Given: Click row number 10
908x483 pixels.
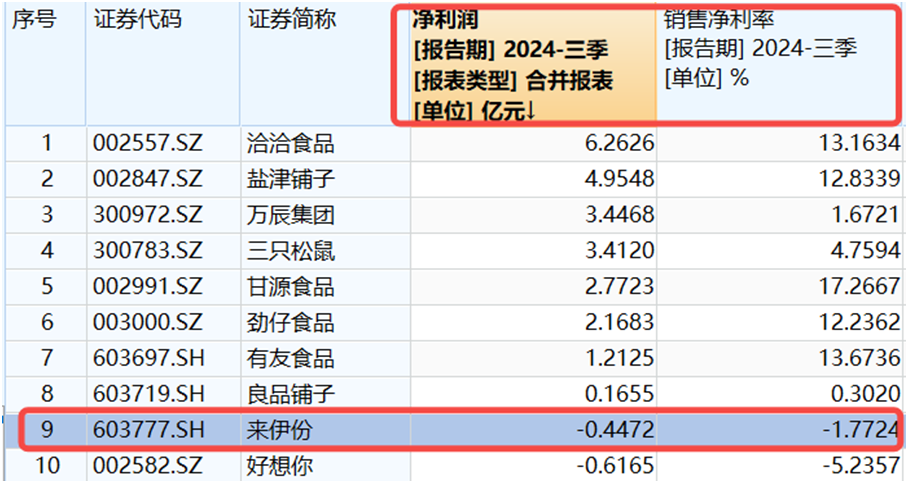Looking at the screenshot, I should click(x=47, y=466).
